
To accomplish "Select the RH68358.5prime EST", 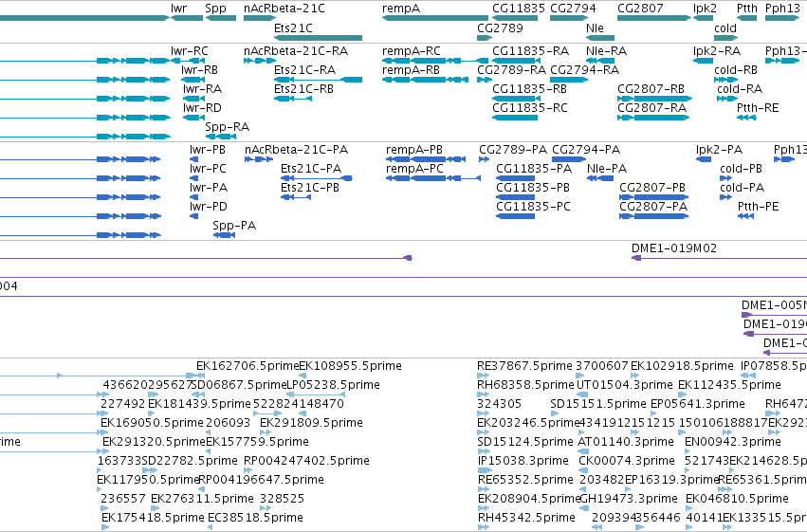I will coord(484,394).
